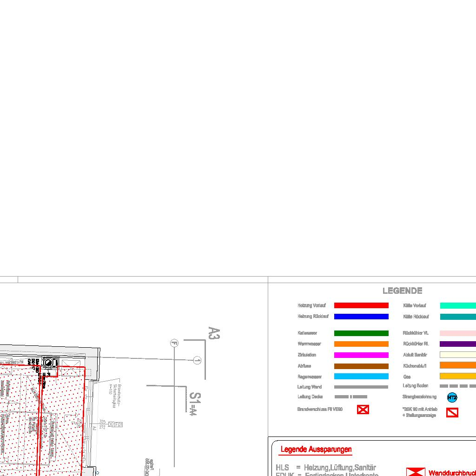
Task: Click the BSK 90 mit Antrieb symbol
Action: click(x=452, y=412)
